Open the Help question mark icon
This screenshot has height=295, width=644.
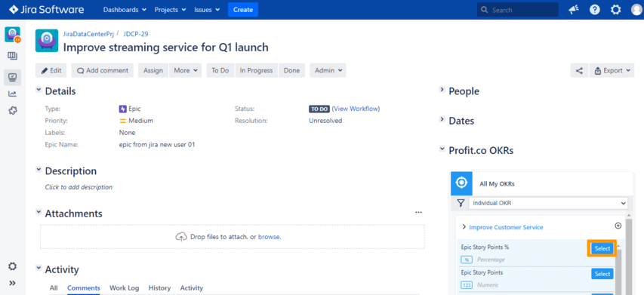tap(595, 10)
